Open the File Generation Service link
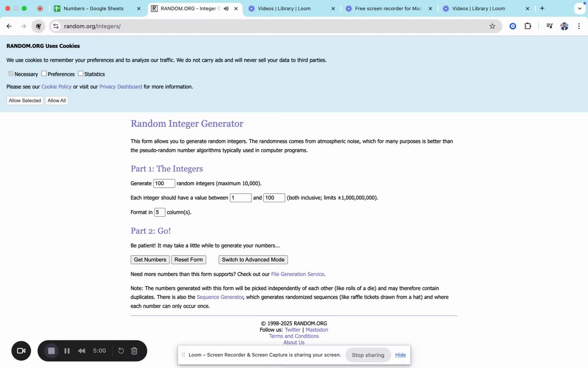Image resolution: width=588 pixels, height=368 pixels. [298, 274]
